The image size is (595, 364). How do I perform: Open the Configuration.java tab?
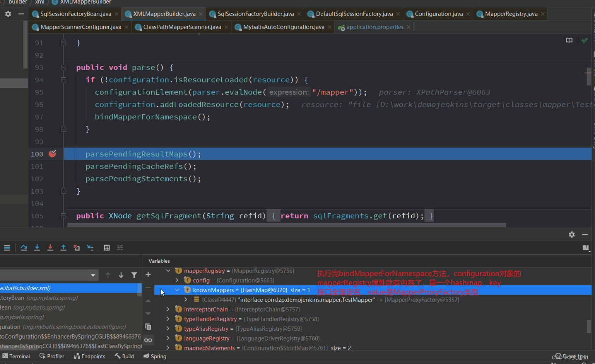(439, 14)
